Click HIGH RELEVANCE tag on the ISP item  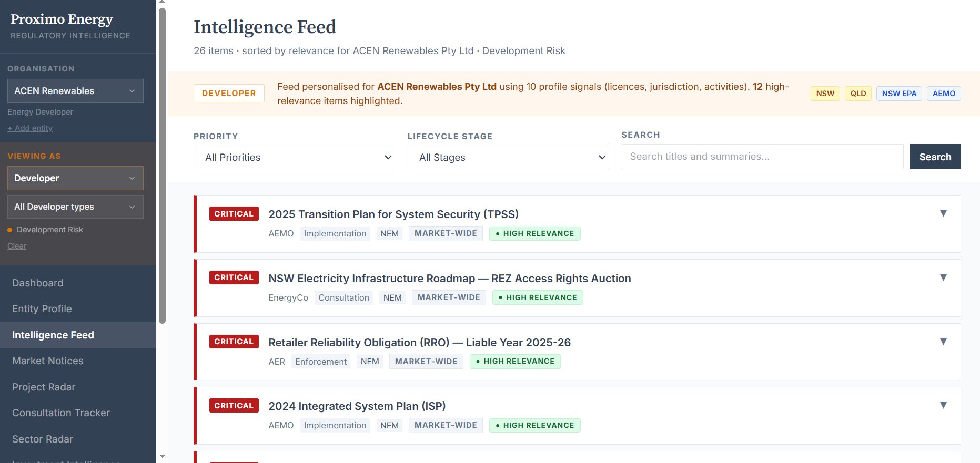(x=535, y=425)
